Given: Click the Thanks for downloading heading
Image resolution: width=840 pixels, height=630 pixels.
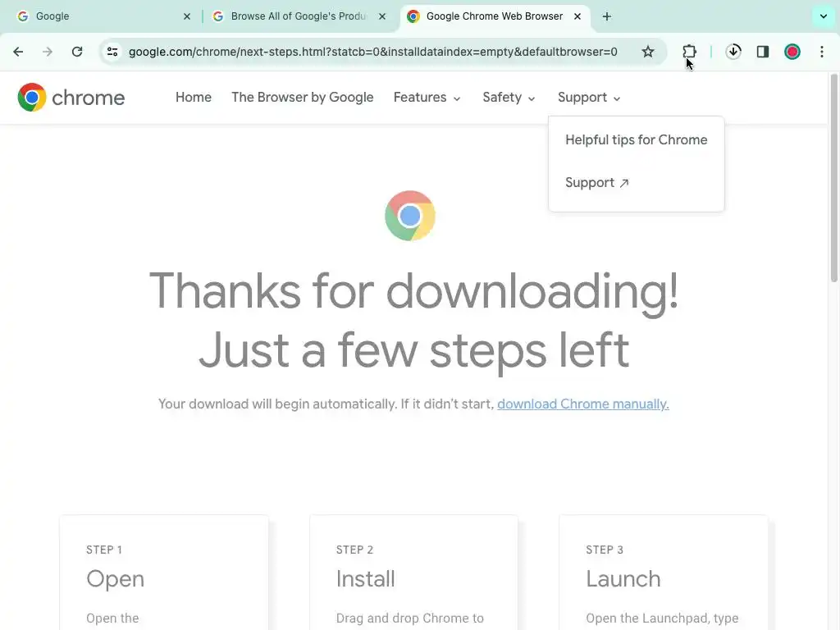Looking at the screenshot, I should click(x=413, y=321).
